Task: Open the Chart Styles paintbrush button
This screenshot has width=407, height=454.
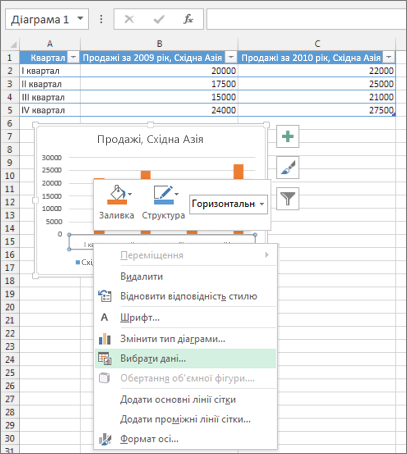Action: (x=288, y=168)
